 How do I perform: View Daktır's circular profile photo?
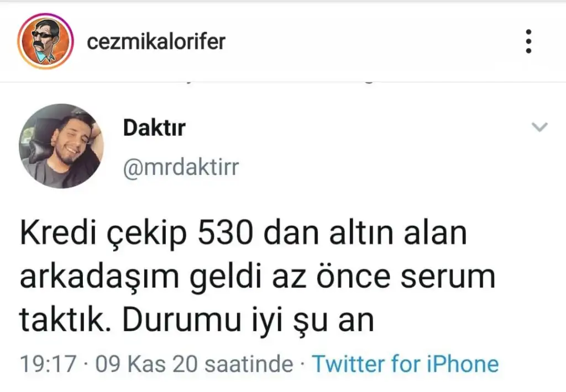(x=61, y=146)
